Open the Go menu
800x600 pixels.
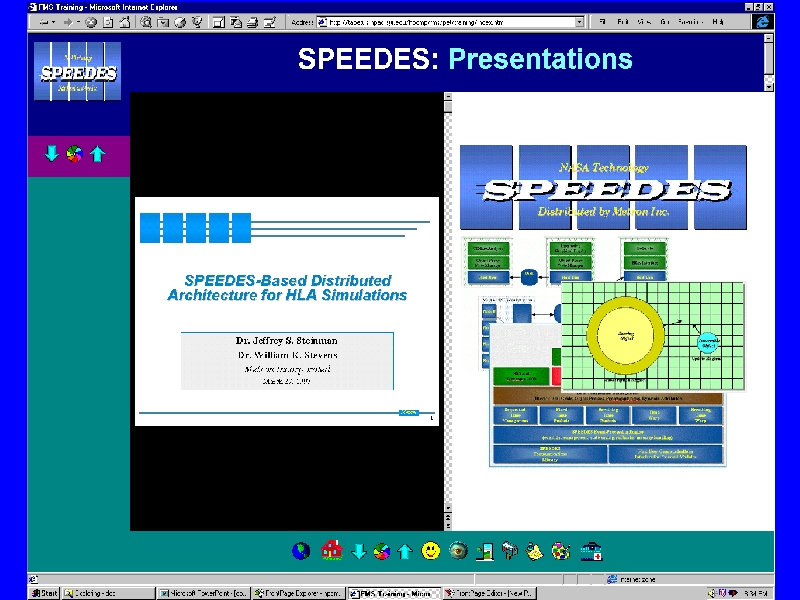(x=664, y=22)
